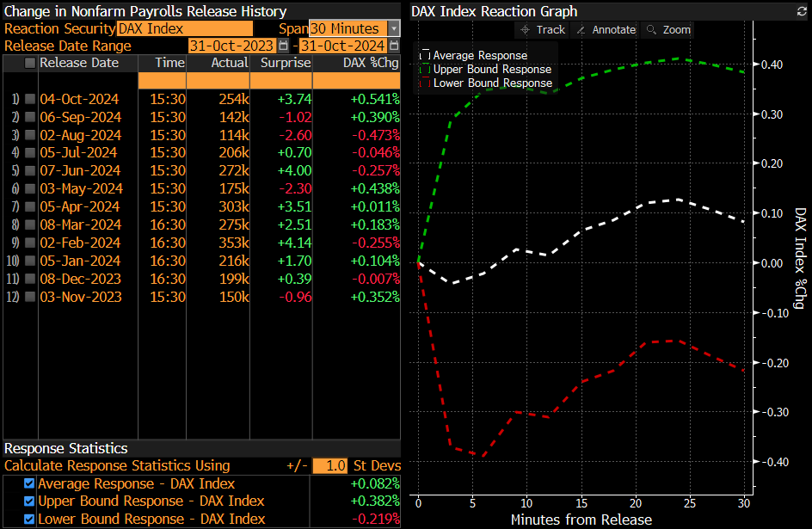
Task: Enable the chart Zoom tool
Action: [668, 30]
